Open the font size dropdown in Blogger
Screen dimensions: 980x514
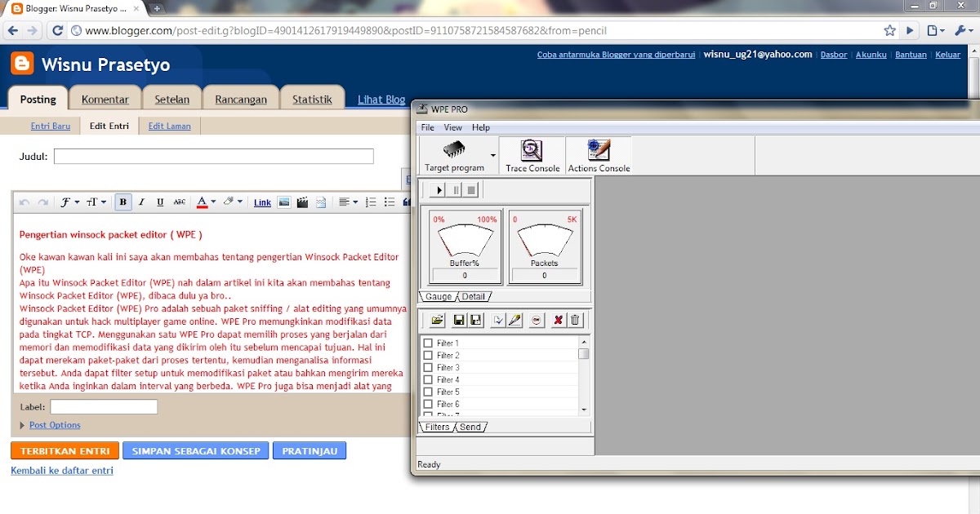[96, 202]
